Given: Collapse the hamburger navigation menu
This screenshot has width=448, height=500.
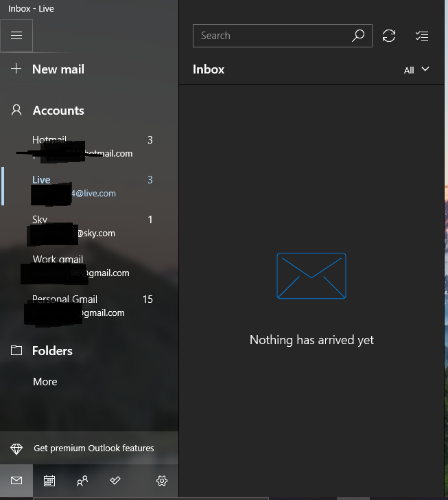Looking at the screenshot, I should tap(16, 36).
